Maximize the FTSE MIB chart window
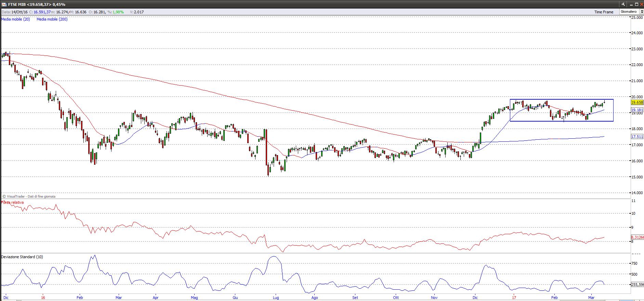 coord(637,4)
